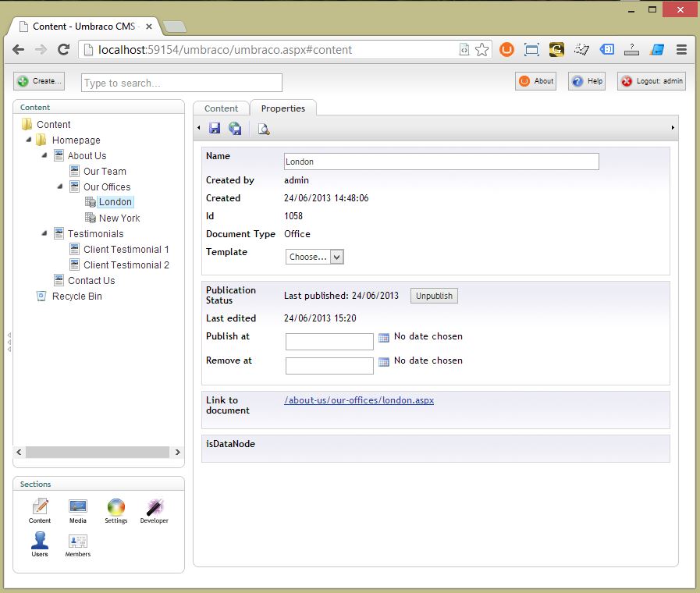Click Logout: admin button
This screenshot has height=593, width=700.
coord(652,81)
